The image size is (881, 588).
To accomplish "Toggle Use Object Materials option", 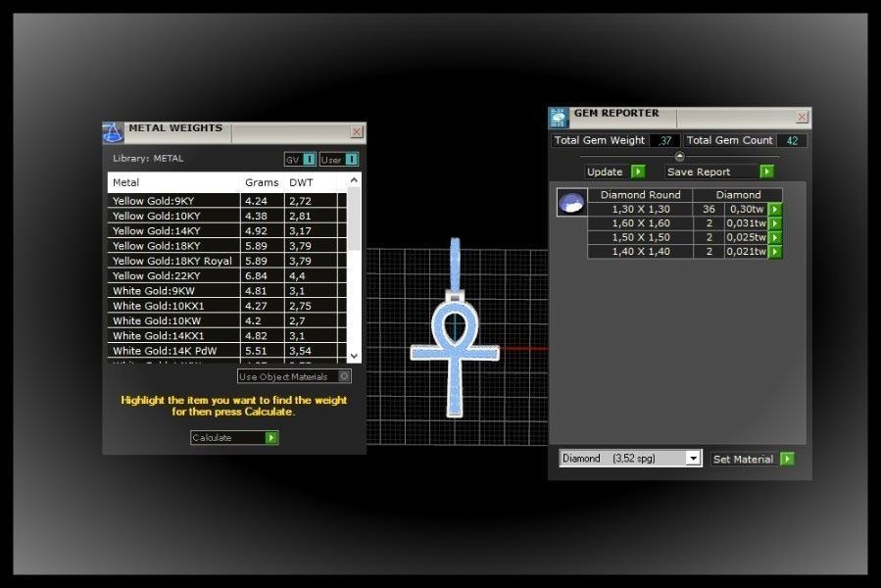I will pos(294,376).
